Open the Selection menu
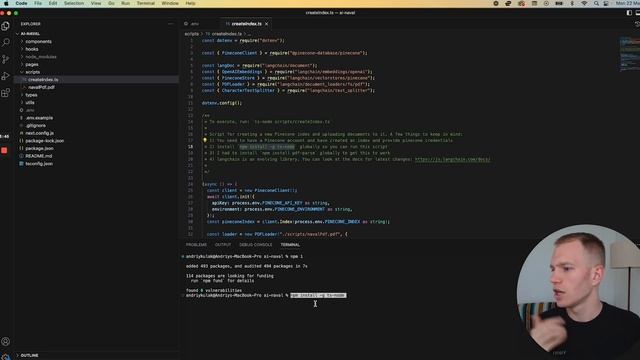The height and width of the screenshot is (360, 640). click(74, 3)
